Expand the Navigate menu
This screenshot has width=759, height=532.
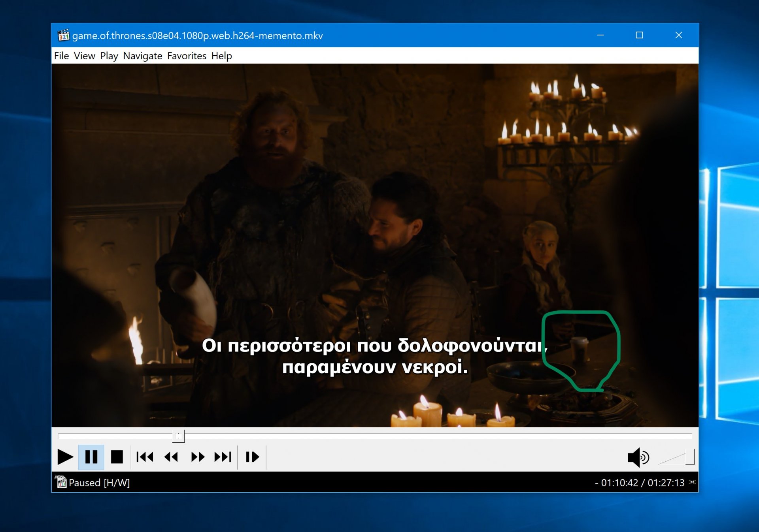point(142,56)
